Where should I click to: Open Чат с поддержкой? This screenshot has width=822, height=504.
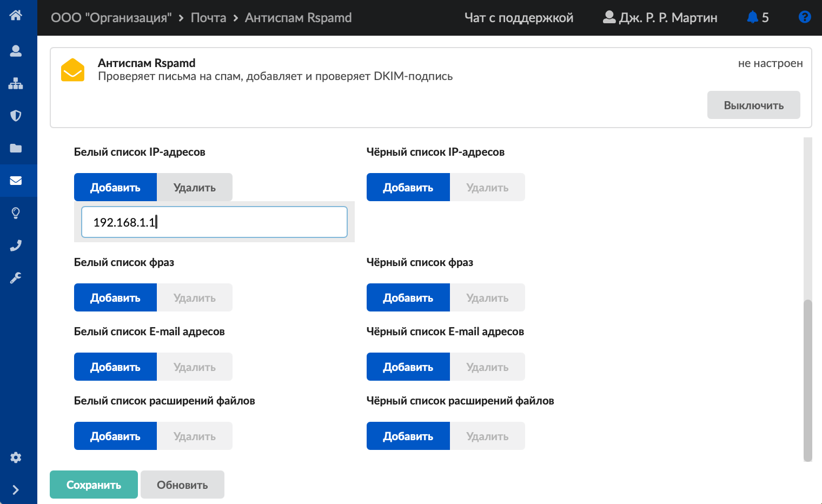click(519, 18)
